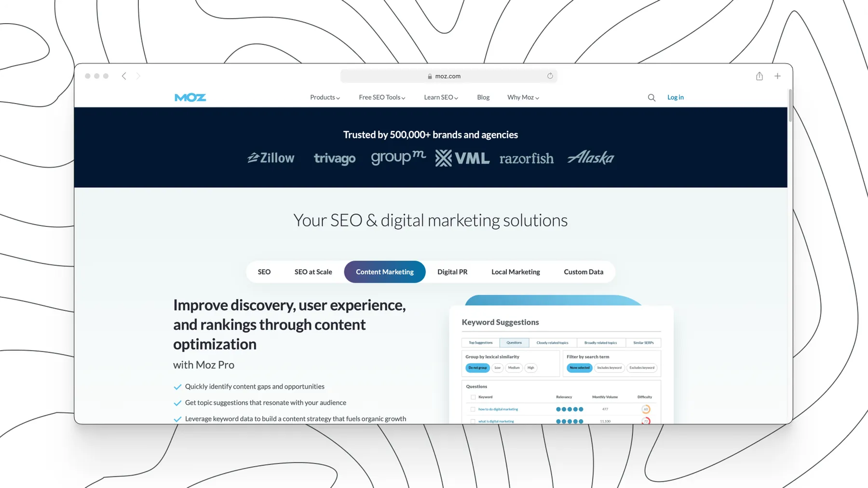Screen dimensions: 868x488
Task: Open a new tab with plus icon
Action: (x=777, y=76)
